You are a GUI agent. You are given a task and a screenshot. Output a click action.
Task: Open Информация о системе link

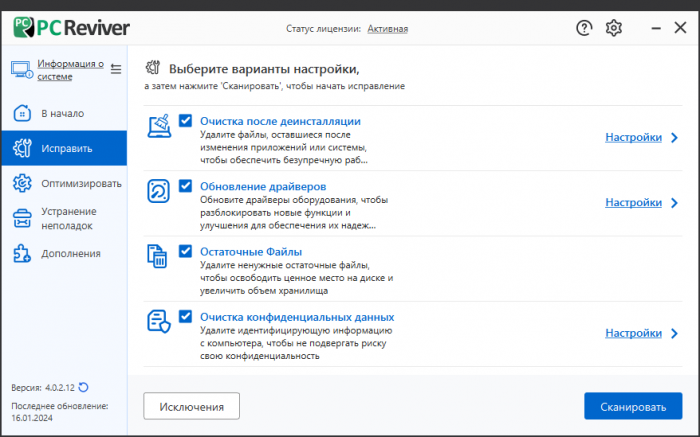(71, 70)
